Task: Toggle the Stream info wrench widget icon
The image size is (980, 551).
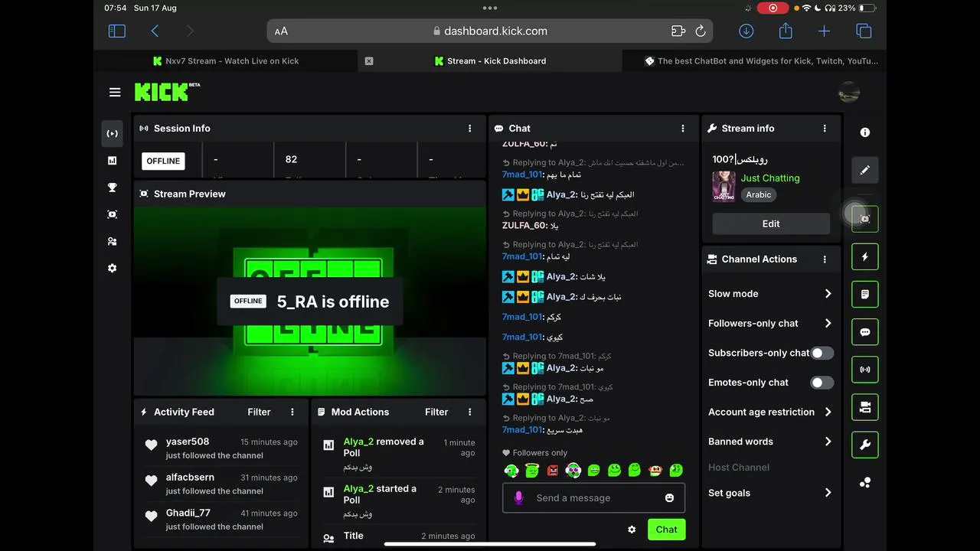Action: click(x=865, y=445)
